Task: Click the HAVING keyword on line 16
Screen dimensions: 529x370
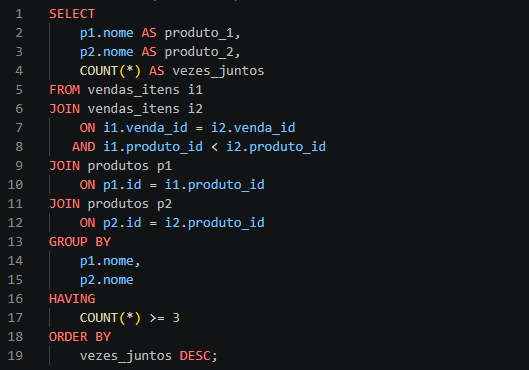Action: (x=72, y=299)
